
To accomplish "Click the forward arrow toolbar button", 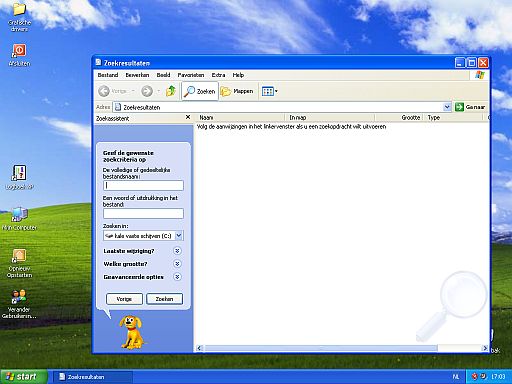I will tap(147, 91).
